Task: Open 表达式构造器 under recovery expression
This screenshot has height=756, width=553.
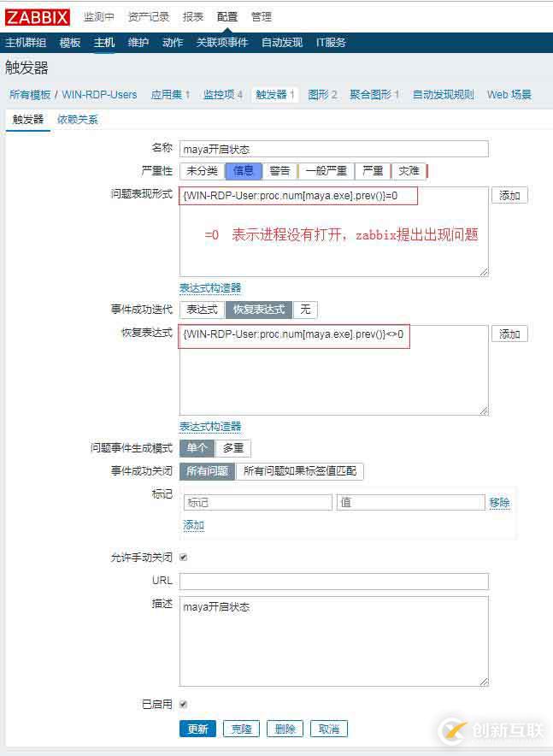Action: pyautogui.click(x=210, y=427)
